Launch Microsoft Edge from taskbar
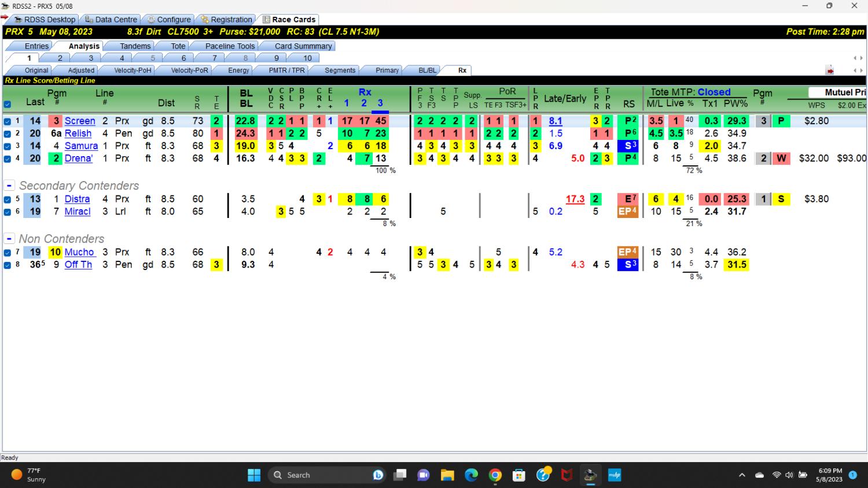Image resolution: width=868 pixels, height=488 pixels. [x=471, y=475]
